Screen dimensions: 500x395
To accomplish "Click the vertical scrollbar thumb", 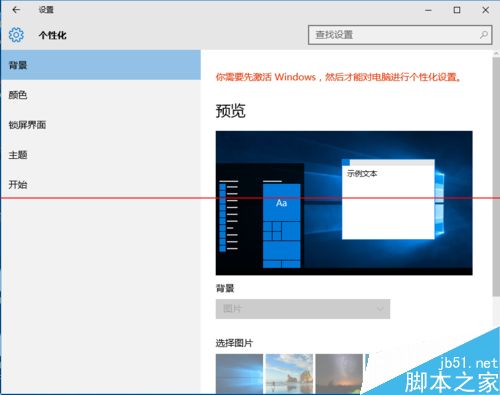I will (x=496, y=176).
